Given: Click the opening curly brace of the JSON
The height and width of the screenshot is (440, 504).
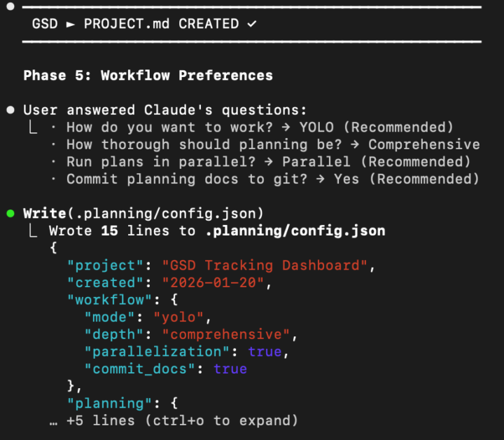Looking at the screenshot, I should tap(53, 248).
